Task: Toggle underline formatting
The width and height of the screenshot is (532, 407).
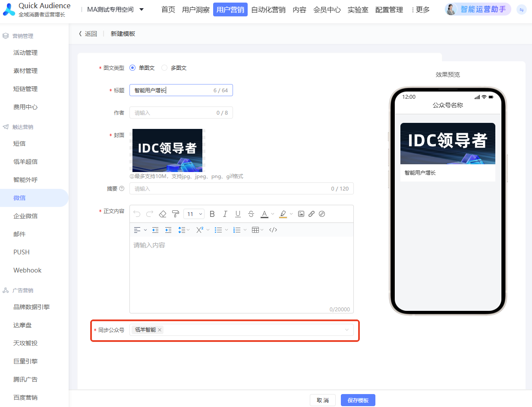Action: click(x=238, y=214)
